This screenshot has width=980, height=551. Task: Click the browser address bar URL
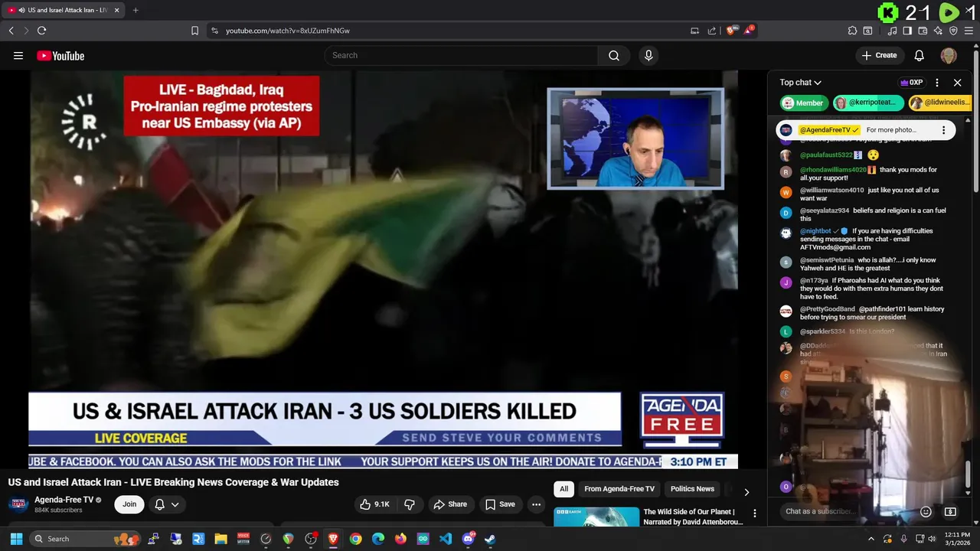pyautogui.click(x=288, y=31)
